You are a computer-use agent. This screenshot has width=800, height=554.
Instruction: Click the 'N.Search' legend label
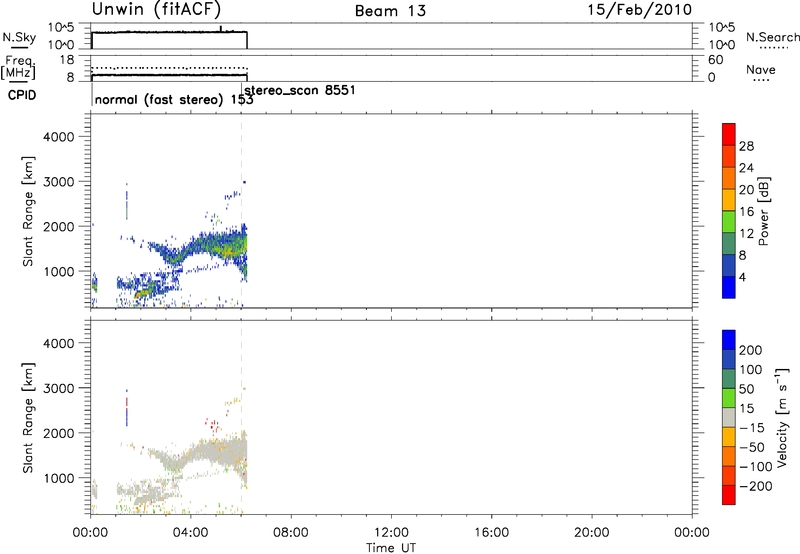point(772,37)
